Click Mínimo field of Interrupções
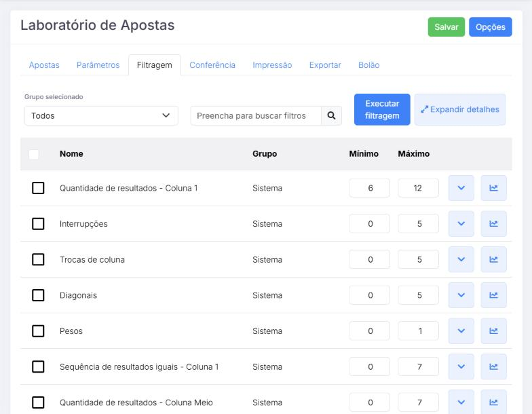 pyautogui.click(x=369, y=224)
